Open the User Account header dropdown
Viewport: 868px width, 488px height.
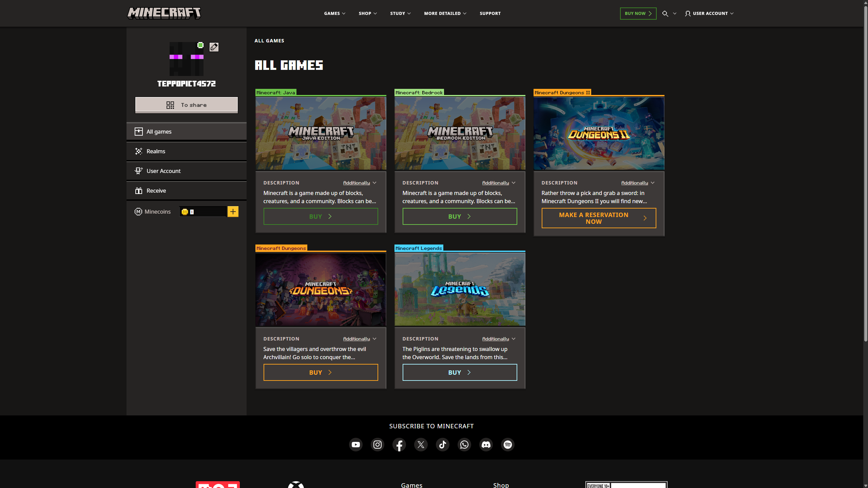click(x=709, y=14)
